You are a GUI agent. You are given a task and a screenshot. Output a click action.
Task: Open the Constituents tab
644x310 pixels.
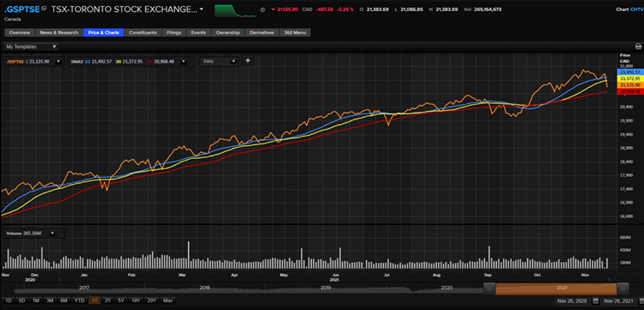pyautogui.click(x=143, y=32)
